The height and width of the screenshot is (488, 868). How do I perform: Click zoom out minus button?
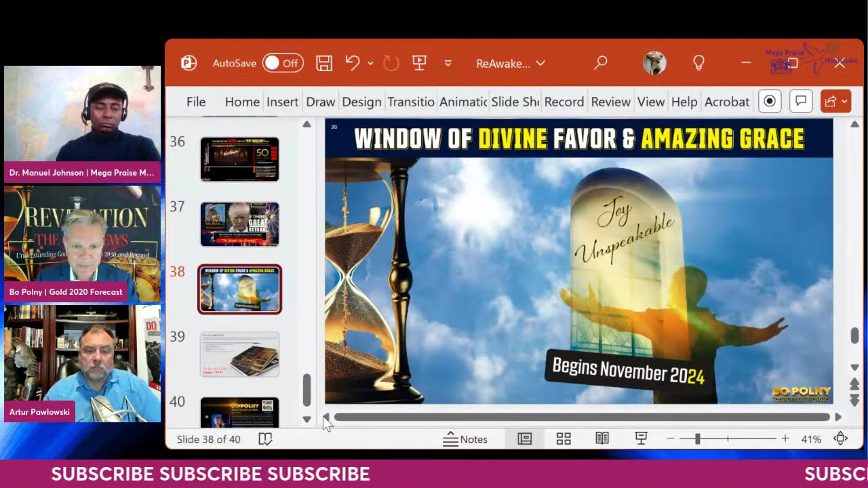[670, 439]
